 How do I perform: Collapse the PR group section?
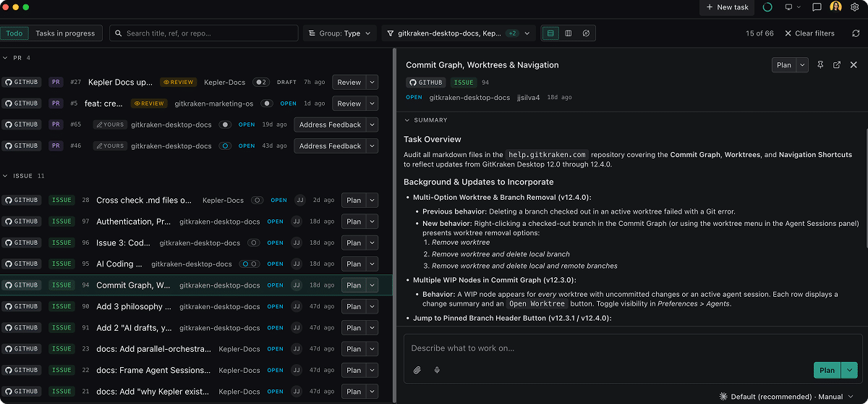tap(6, 58)
